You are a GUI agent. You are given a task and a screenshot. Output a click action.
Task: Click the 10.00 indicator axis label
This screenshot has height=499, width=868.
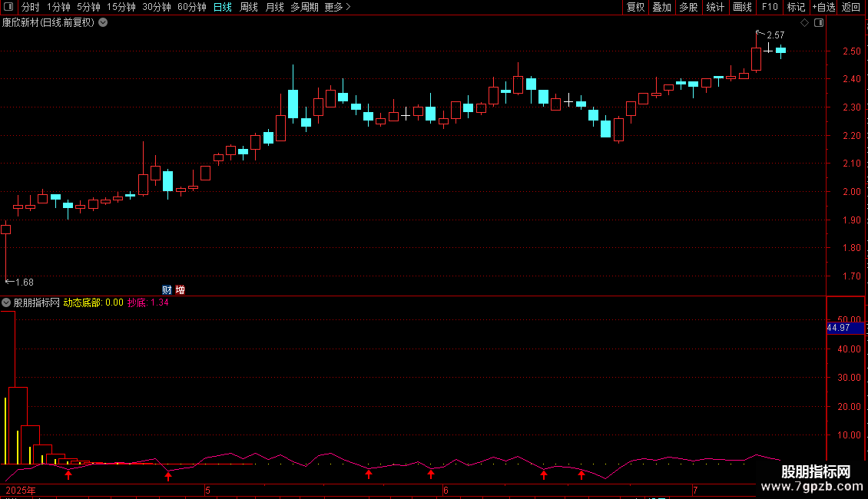(x=849, y=435)
